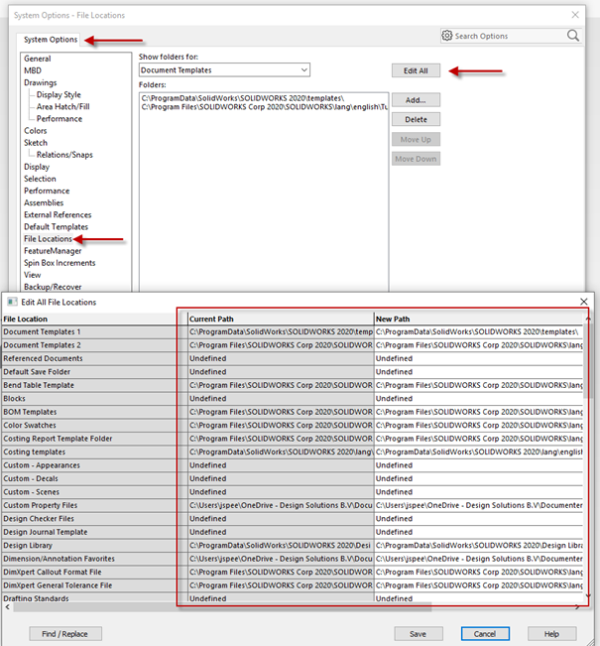Click the search magnifier icon in Search Options
The width and height of the screenshot is (600, 646).
pyautogui.click(x=573, y=35)
